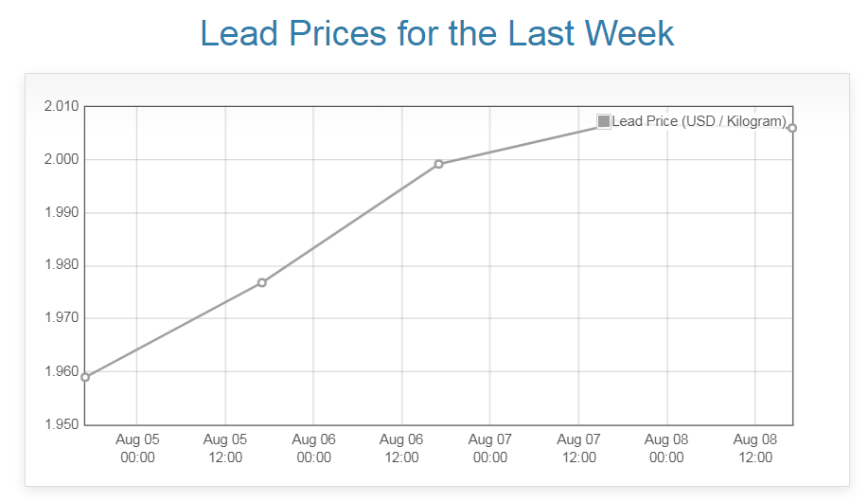Click the "Aug 05 12:00" x-axis label
The image size is (868, 502).
225,448
